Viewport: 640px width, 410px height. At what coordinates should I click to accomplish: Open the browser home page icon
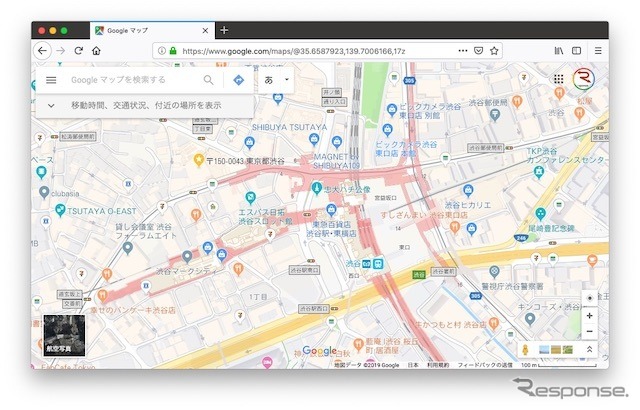point(96,51)
